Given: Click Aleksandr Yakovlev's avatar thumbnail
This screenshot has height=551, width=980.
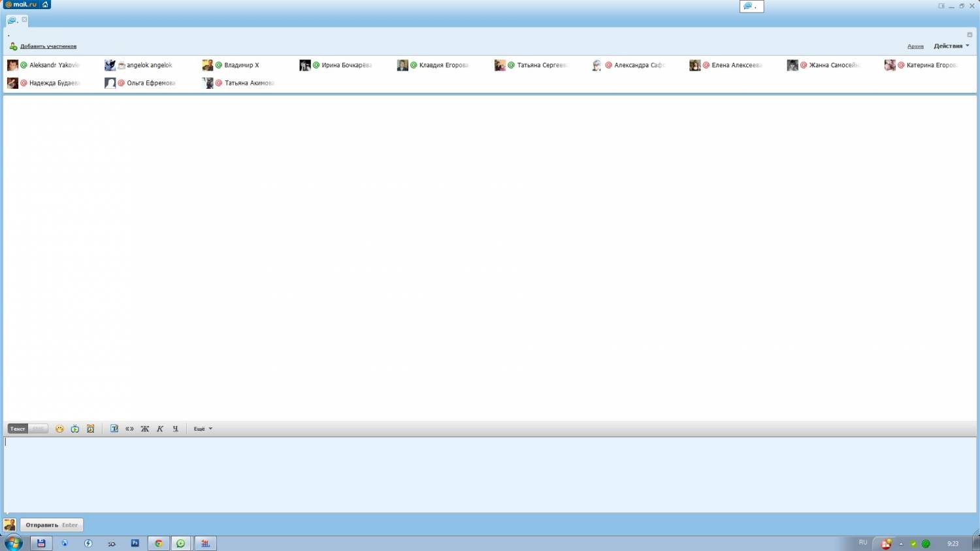Looking at the screenshot, I should tap(12, 65).
